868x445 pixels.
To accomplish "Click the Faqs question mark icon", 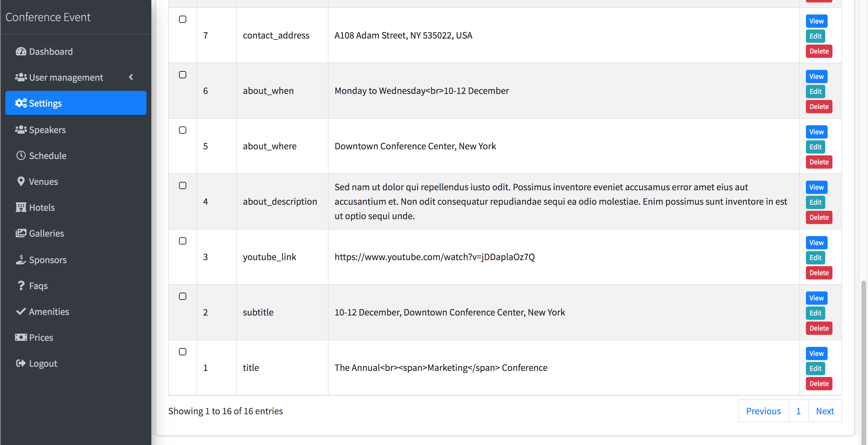I will point(21,285).
